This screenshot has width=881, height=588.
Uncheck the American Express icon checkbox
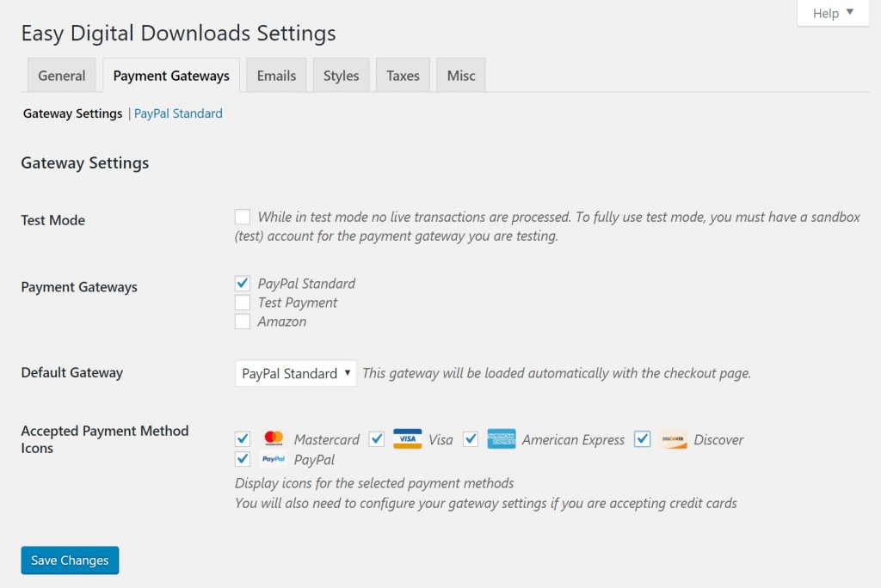pos(470,438)
